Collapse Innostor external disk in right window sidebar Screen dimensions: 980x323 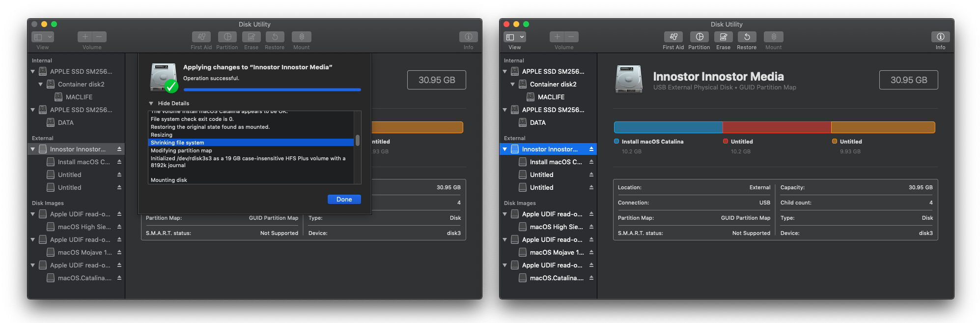505,149
